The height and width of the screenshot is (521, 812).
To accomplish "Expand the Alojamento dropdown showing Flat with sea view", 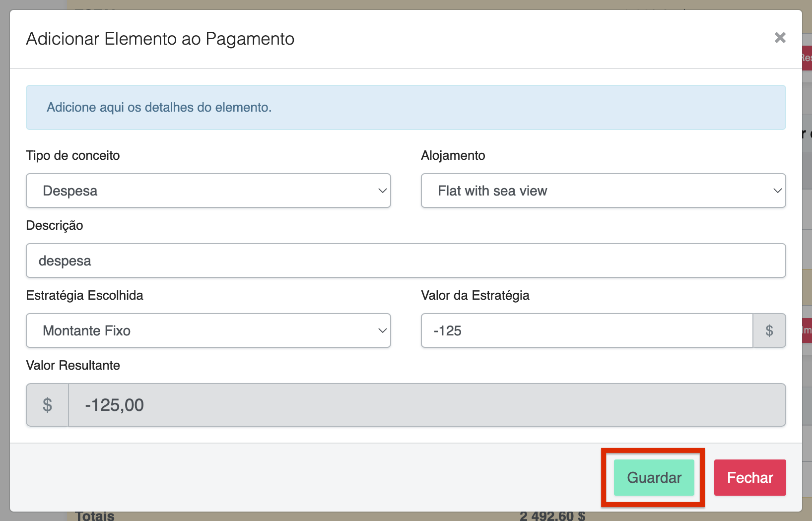I will coord(603,191).
